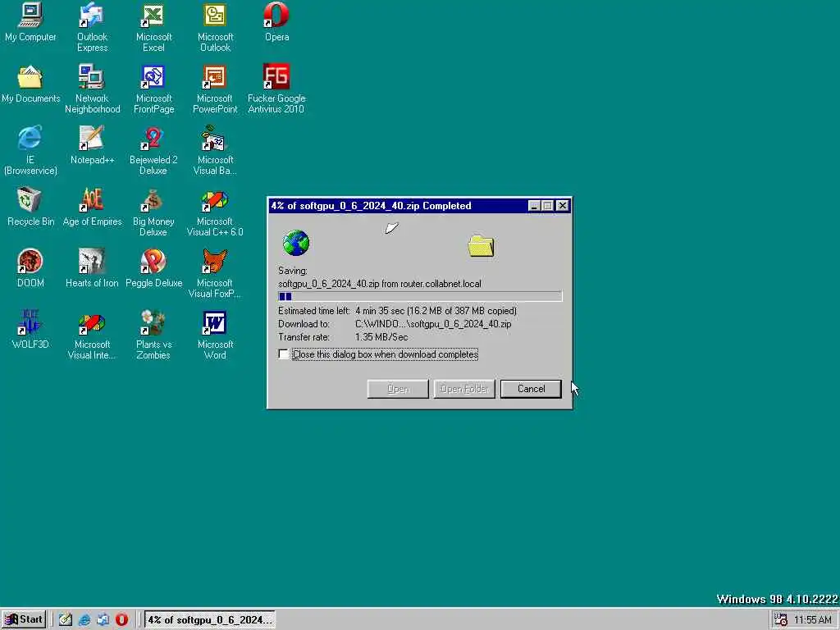Click the 11:55 AM taskbar clock

(x=812, y=620)
